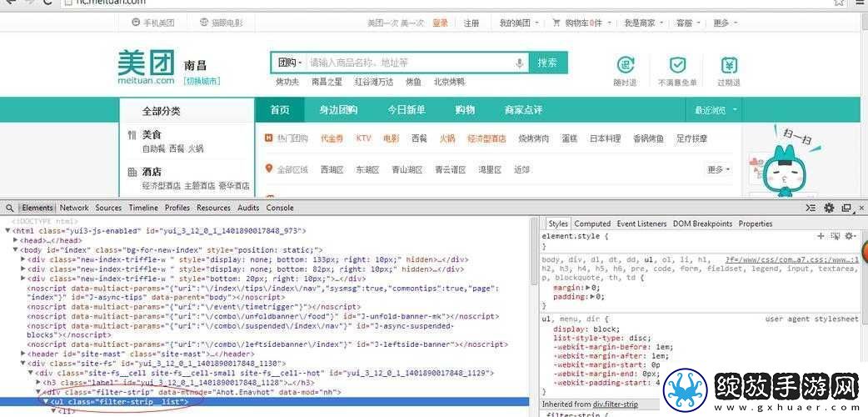Expand the header site-mast node
Viewport: 868px width, 417px height.
click(22, 354)
